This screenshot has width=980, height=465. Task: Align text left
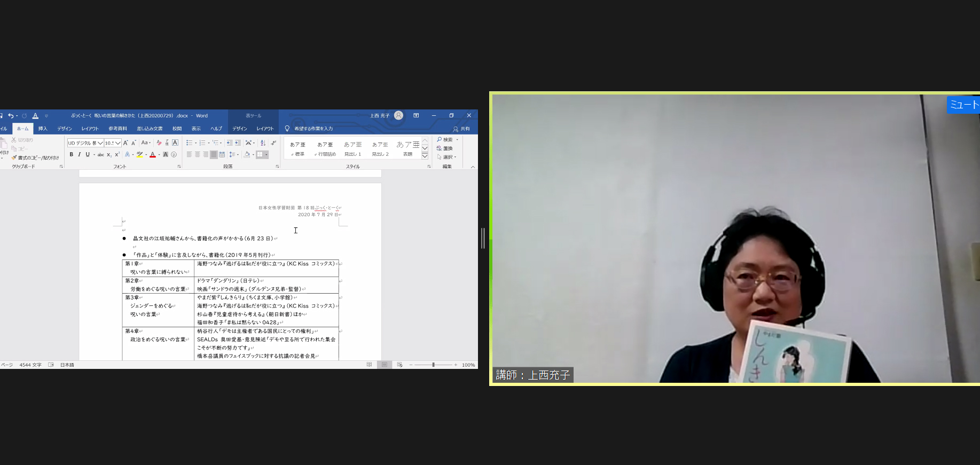189,154
